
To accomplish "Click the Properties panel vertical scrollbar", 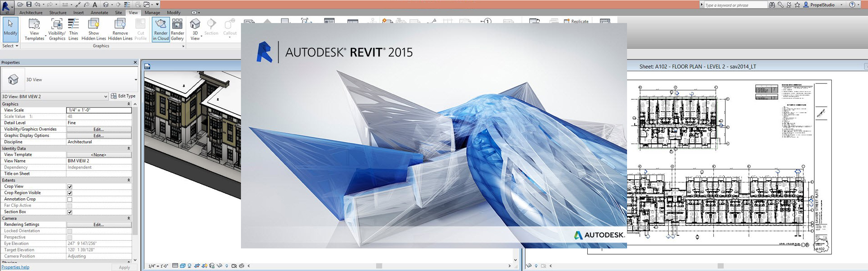I will [135, 172].
